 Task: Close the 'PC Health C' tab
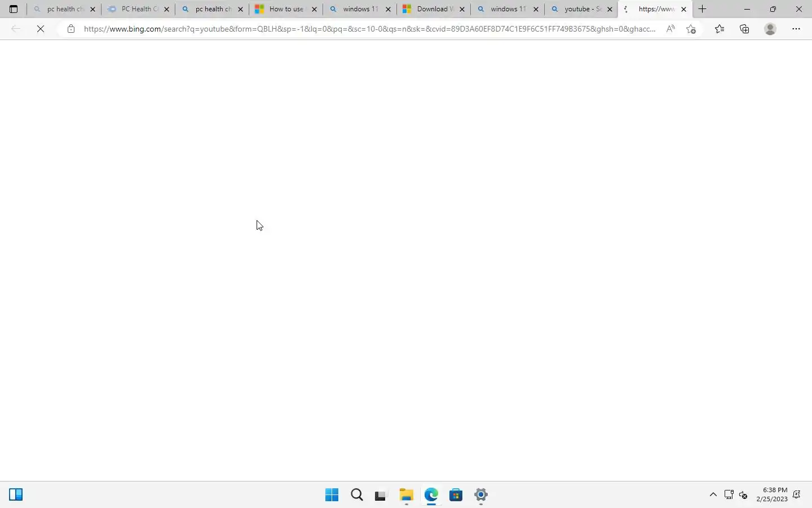166,9
